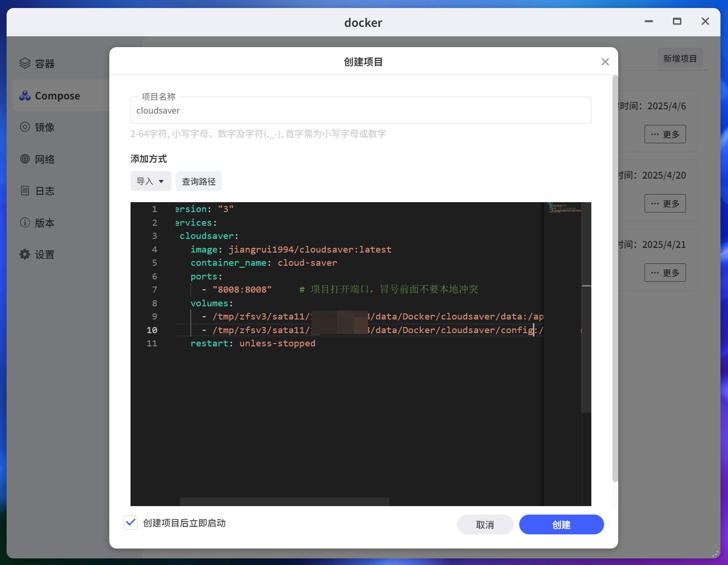Click the 取消 cancel button
Screen dimensions: 728x565
click(485, 524)
